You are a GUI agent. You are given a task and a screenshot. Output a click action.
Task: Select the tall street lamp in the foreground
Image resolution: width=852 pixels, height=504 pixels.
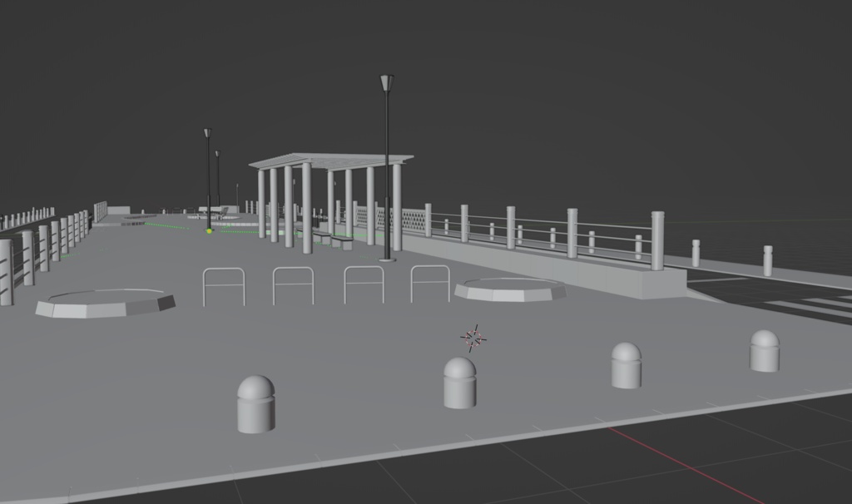[385, 166]
